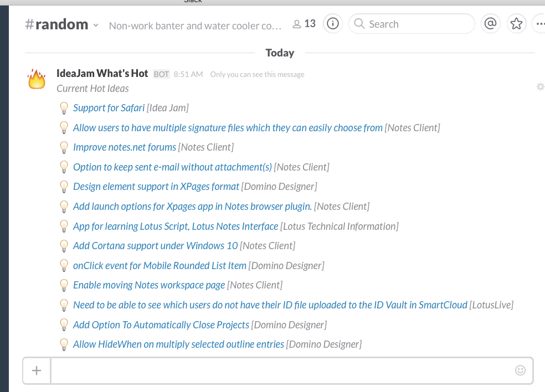Open 'Improve notes.net forums' link

coord(125,147)
